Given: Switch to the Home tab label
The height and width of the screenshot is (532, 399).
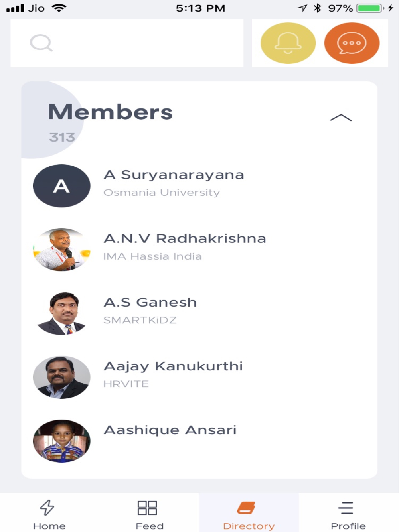Looking at the screenshot, I should (49, 526).
